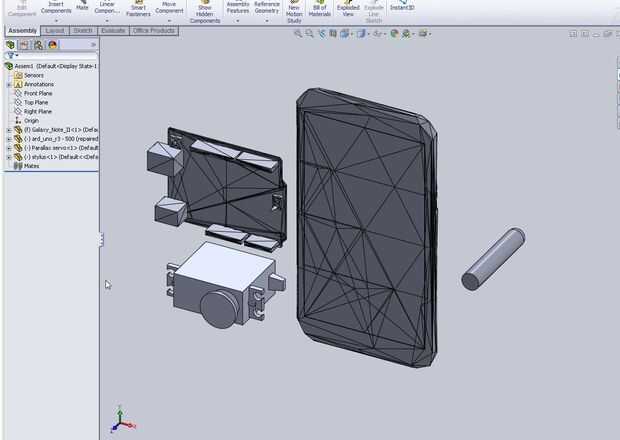Click the stylus cylinder in viewport
620x440 pixels.
pyautogui.click(x=493, y=259)
